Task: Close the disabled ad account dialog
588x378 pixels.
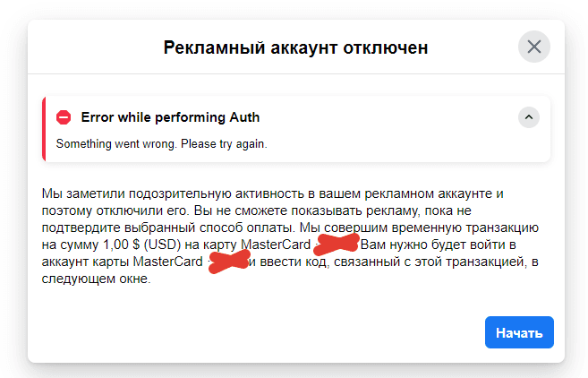Action: [x=534, y=47]
